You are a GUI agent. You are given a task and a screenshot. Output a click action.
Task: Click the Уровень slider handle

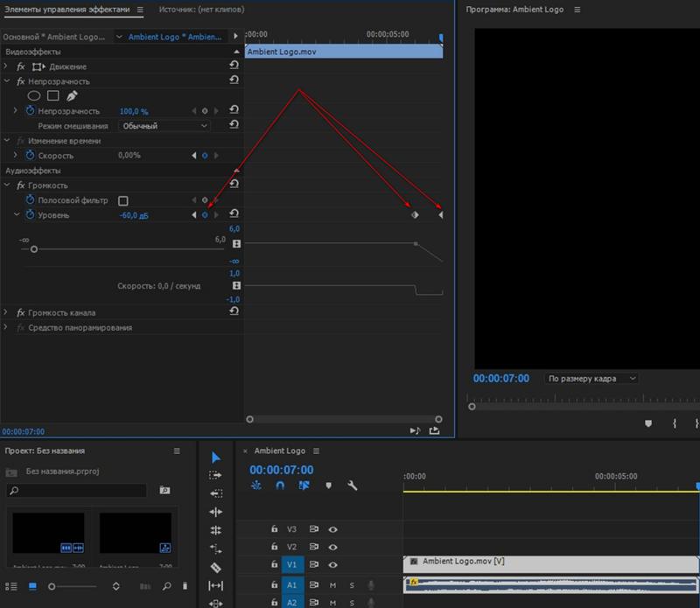click(34, 249)
